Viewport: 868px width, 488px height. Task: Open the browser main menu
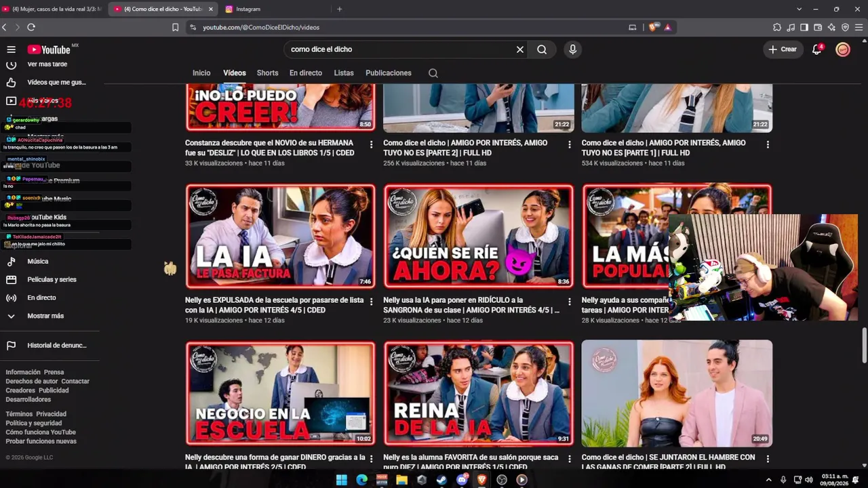(x=859, y=27)
